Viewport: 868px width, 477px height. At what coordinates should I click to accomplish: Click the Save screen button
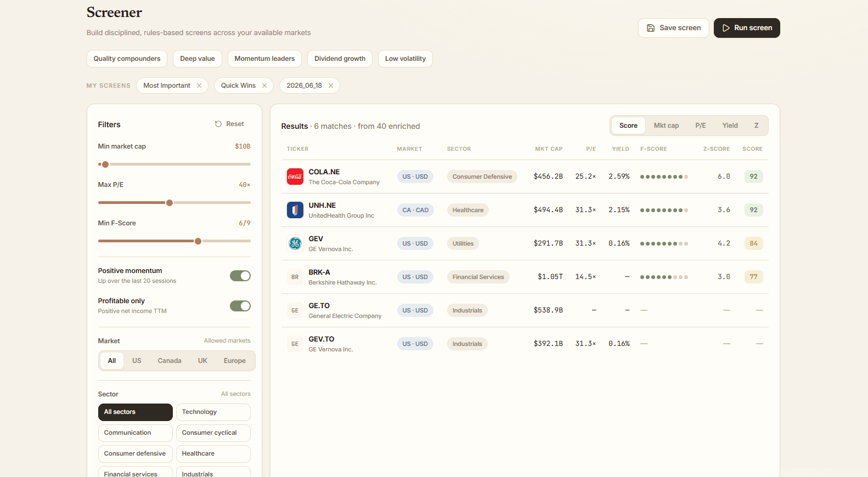[673, 28]
